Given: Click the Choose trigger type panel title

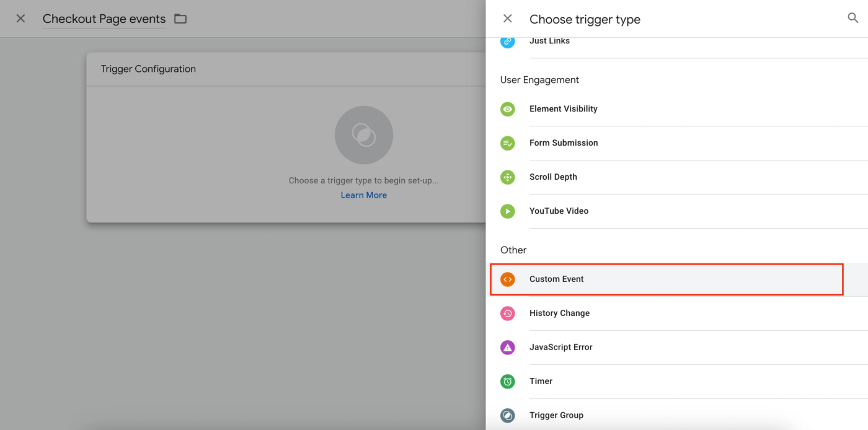Looking at the screenshot, I should [x=585, y=19].
